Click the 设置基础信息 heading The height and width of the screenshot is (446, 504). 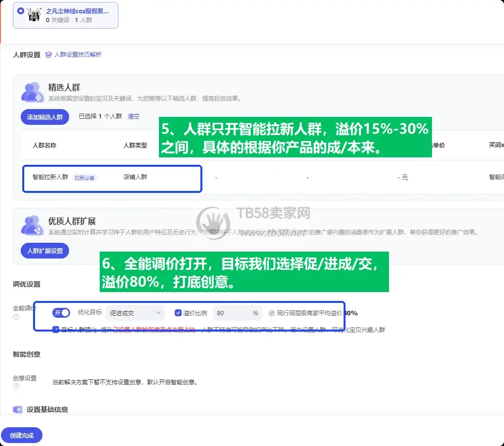pos(47,409)
